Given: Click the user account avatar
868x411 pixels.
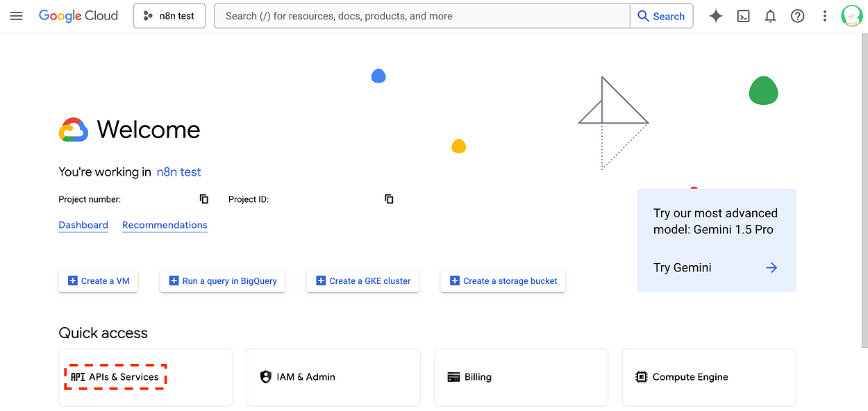Looking at the screenshot, I should tap(852, 16).
